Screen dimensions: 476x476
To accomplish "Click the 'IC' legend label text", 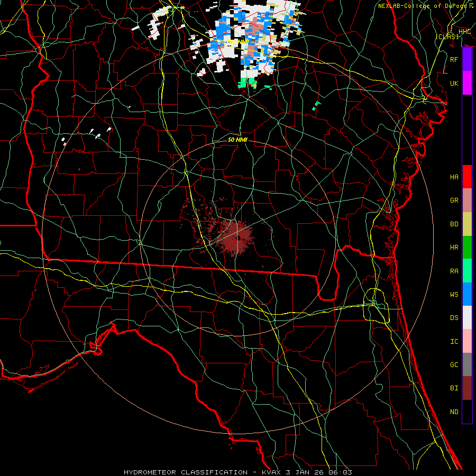I will 454,341.
